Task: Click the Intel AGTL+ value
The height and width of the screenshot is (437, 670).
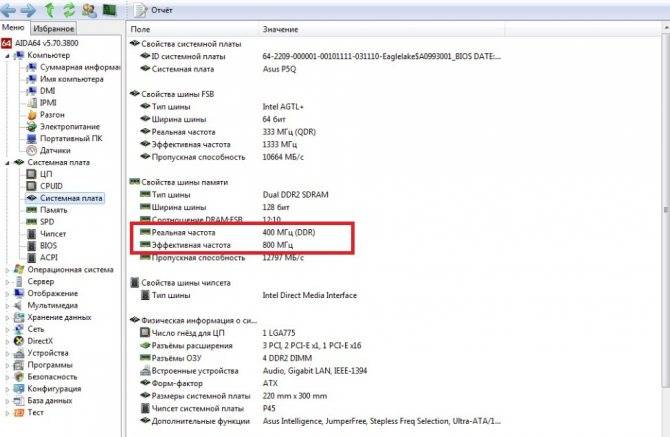Action: pyautogui.click(x=282, y=107)
